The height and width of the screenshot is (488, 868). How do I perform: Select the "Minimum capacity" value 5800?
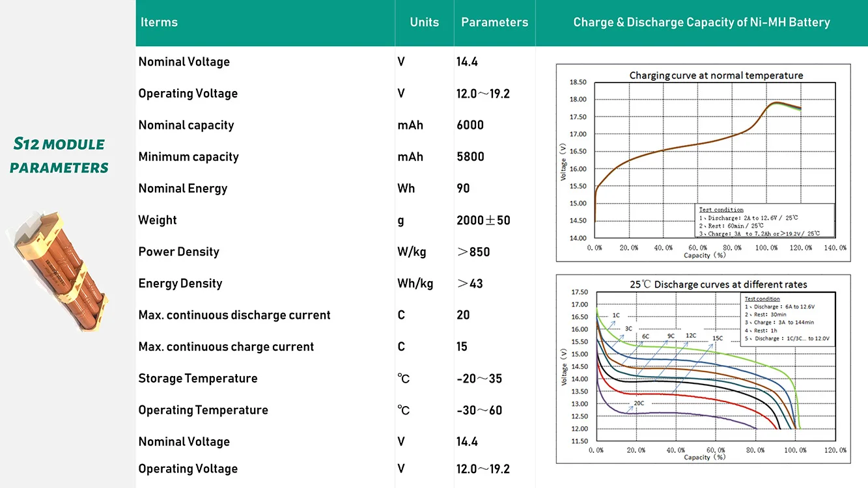pos(470,157)
